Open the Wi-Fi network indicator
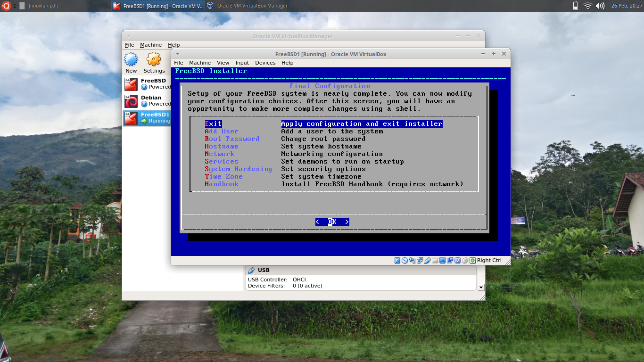 (587, 6)
